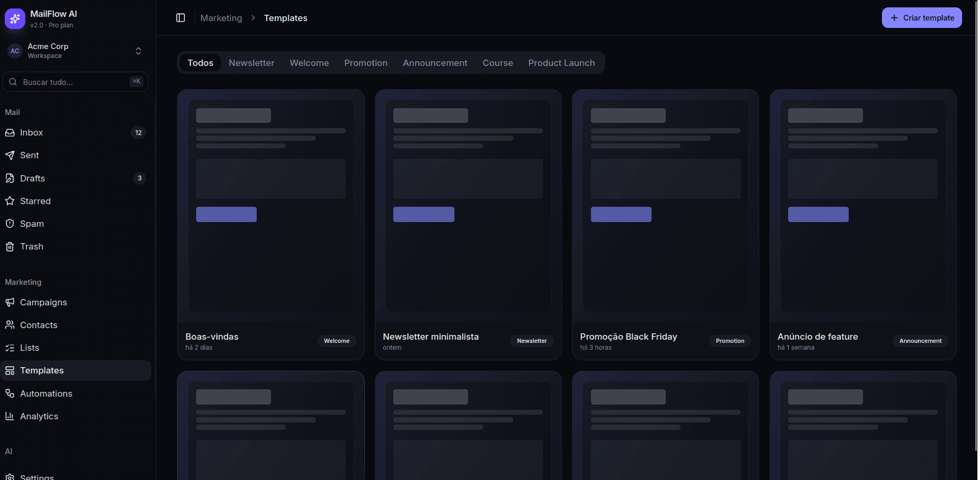Image resolution: width=980 pixels, height=480 pixels.
Task: Click the Newsletter minimalista title
Action: [x=431, y=337]
